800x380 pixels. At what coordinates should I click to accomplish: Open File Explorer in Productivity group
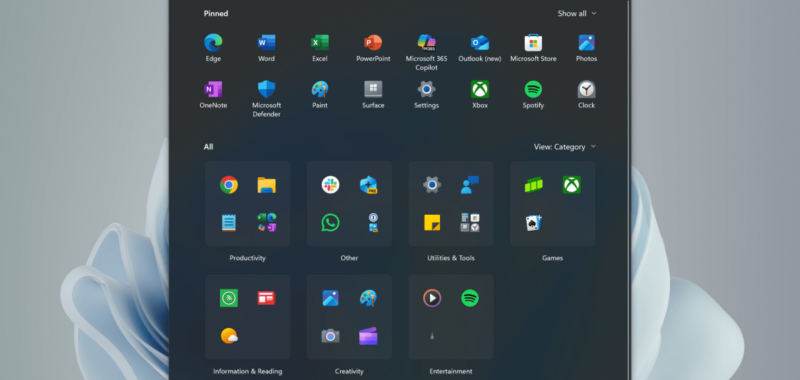click(266, 185)
